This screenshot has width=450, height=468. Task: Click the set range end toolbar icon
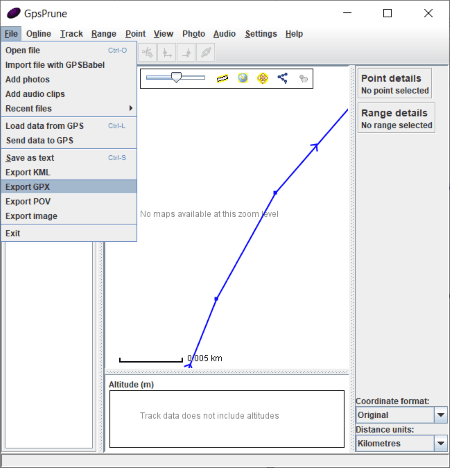[x=186, y=53]
